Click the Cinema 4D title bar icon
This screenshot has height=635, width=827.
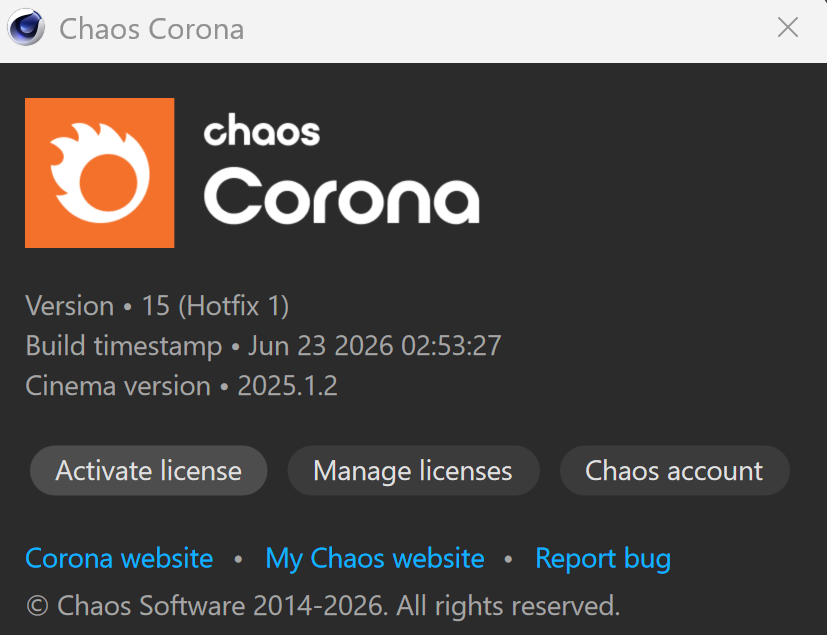pyautogui.click(x=26, y=27)
